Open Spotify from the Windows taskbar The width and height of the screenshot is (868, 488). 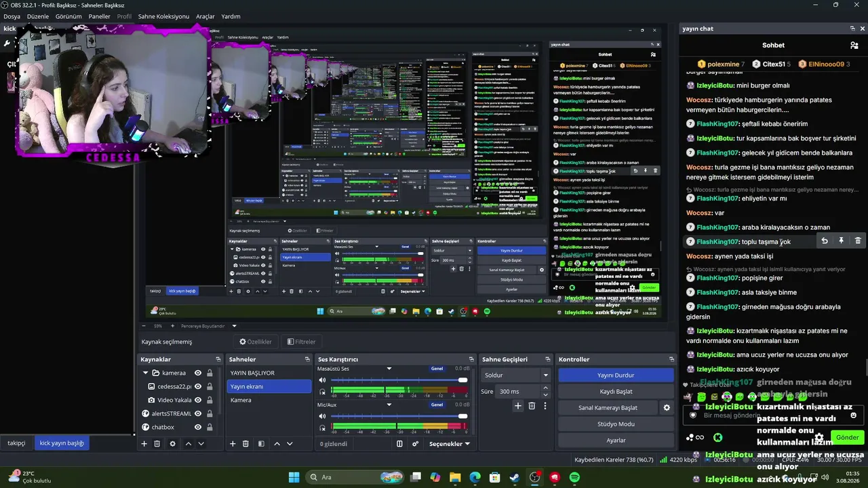click(574, 477)
